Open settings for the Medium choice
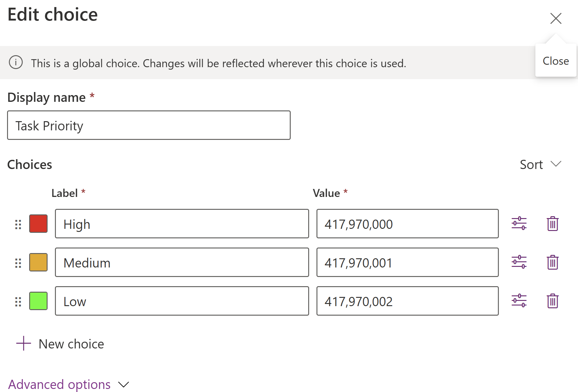This screenshot has width=578, height=392. coord(520,262)
